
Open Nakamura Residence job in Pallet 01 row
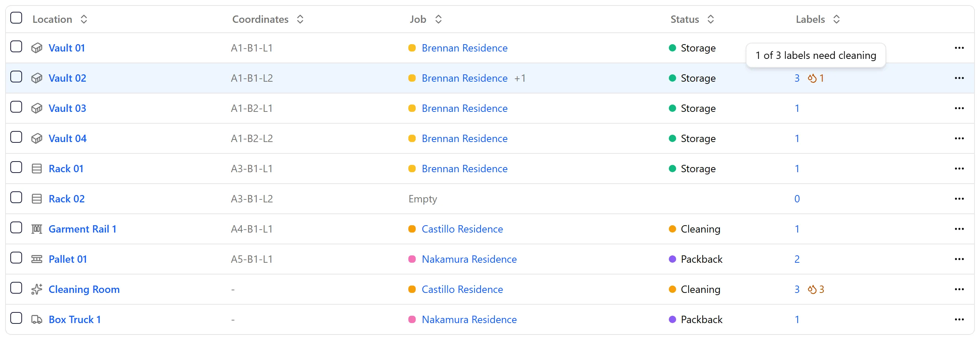tap(469, 259)
